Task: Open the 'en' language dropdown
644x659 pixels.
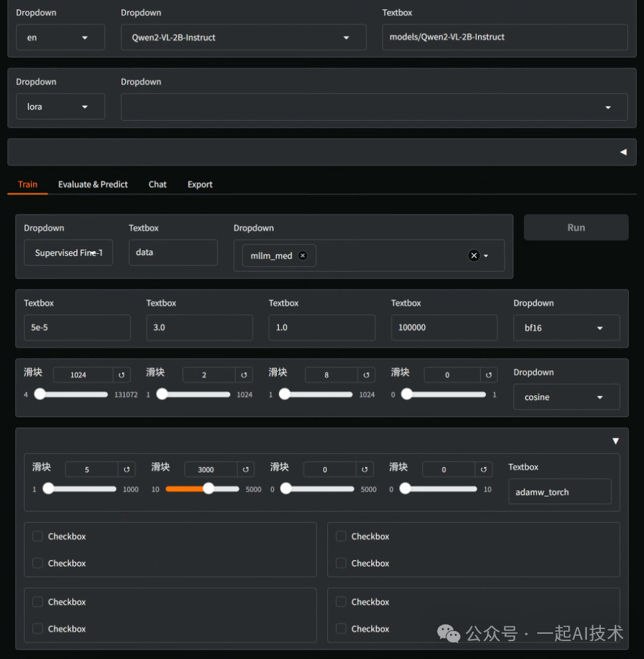Action: coord(60,38)
